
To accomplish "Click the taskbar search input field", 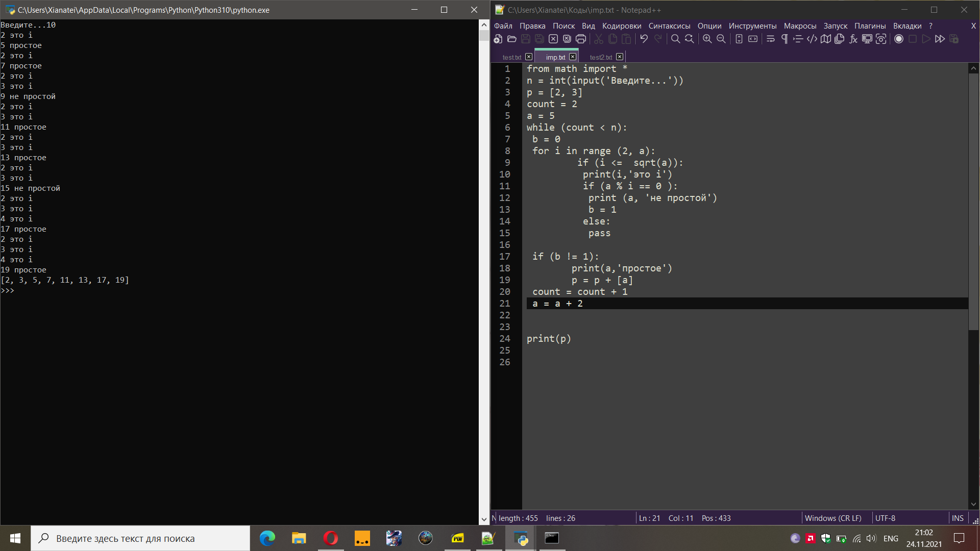I will pyautogui.click(x=140, y=538).
